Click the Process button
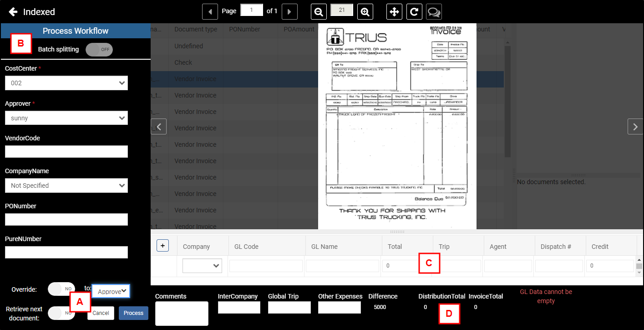 (x=133, y=313)
